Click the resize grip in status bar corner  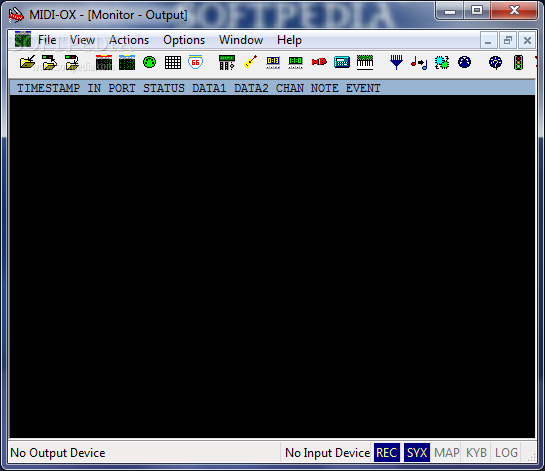[x=531, y=457]
